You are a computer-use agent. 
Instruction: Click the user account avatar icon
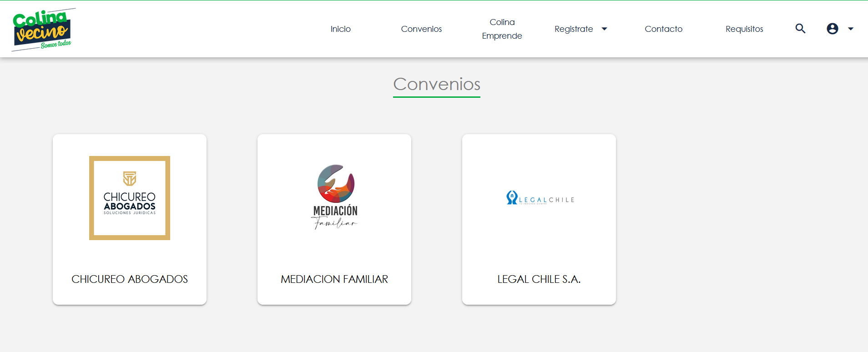(x=832, y=29)
